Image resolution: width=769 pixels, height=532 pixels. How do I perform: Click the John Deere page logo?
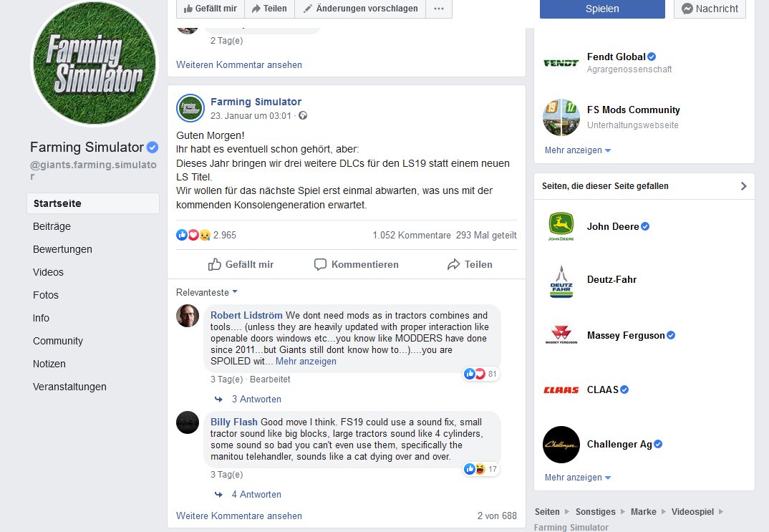[561, 226]
